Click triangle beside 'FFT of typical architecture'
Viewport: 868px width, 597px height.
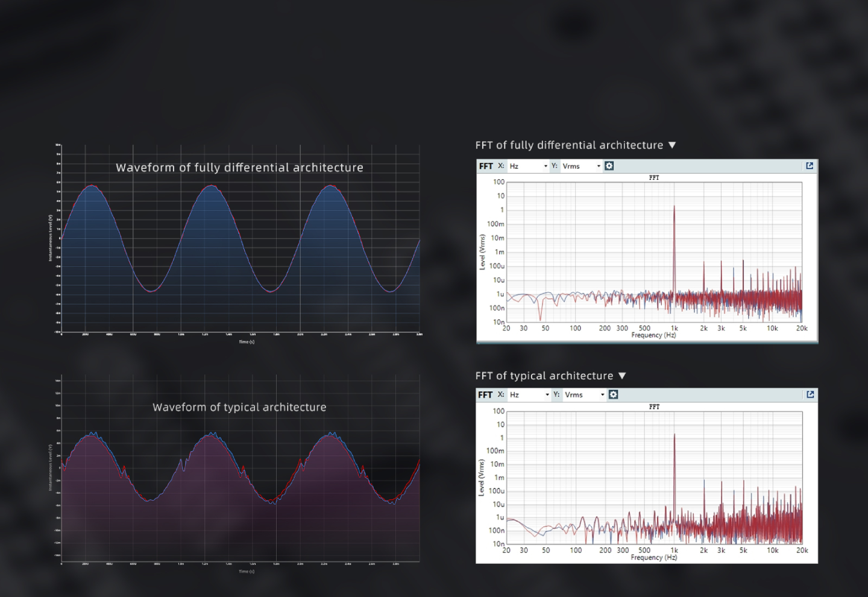click(x=622, y=376)
